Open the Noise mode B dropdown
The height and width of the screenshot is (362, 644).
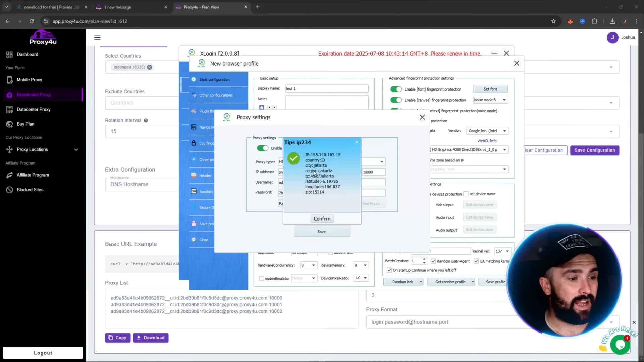(490, 100)
